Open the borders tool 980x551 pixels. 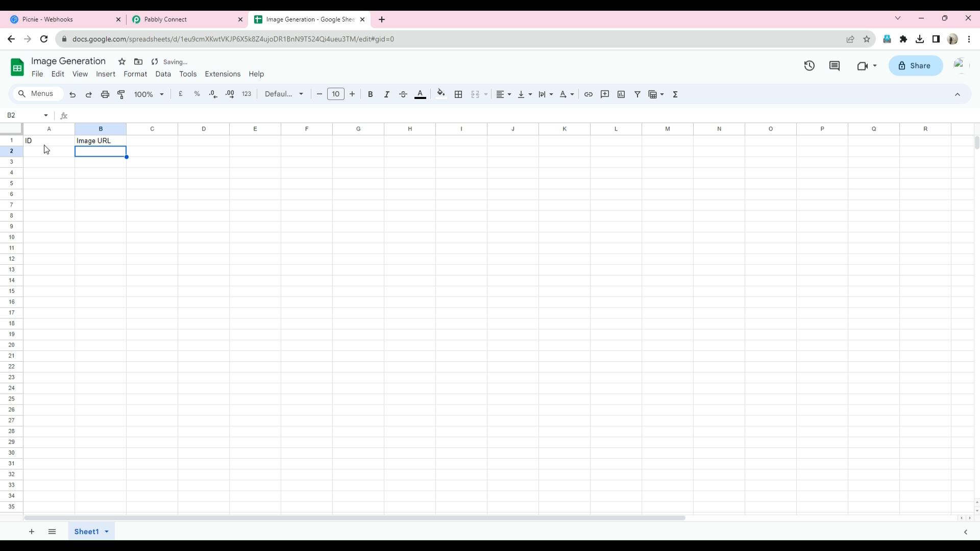458,94
